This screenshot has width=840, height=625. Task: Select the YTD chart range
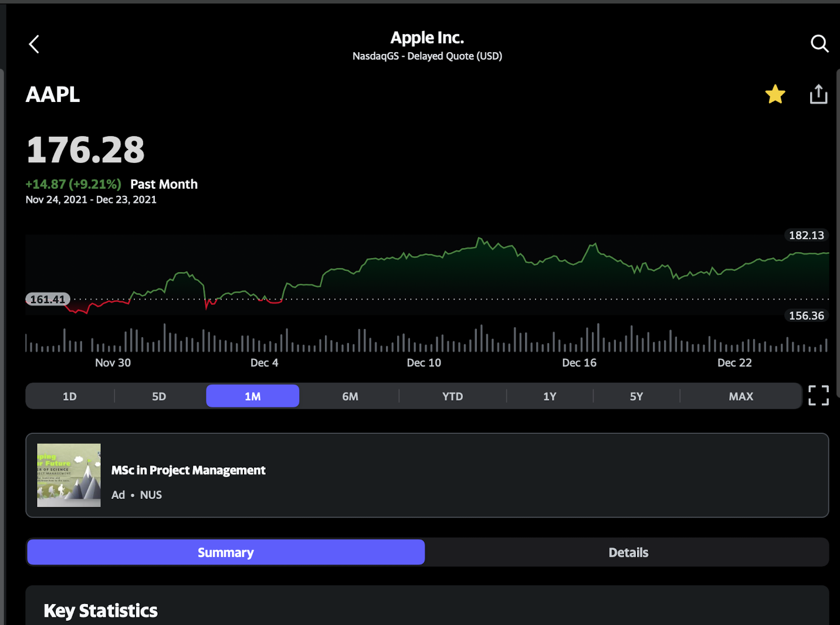click(452, 396)
